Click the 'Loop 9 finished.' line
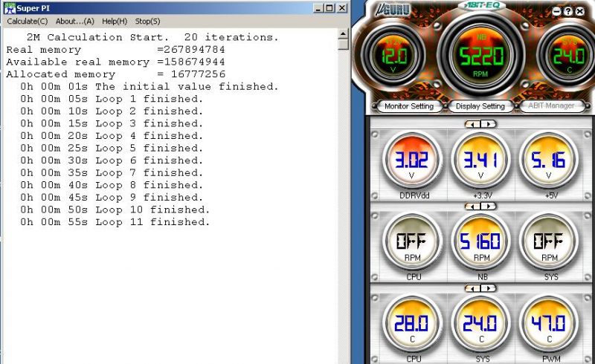The height and width of the screenshot is (364, 595). [112, 198]
